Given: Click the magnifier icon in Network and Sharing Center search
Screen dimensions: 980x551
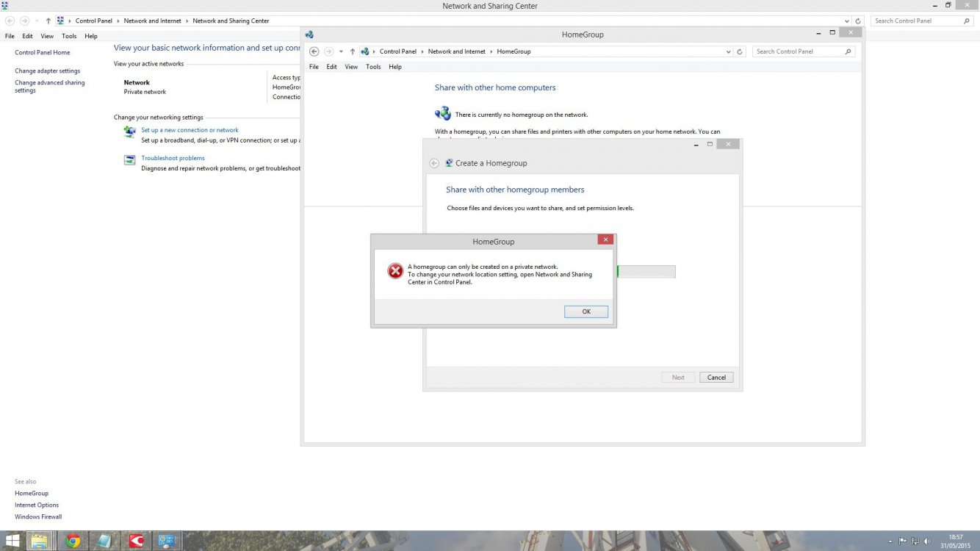Looking at the screenshot, I should (x=967, y=21).
